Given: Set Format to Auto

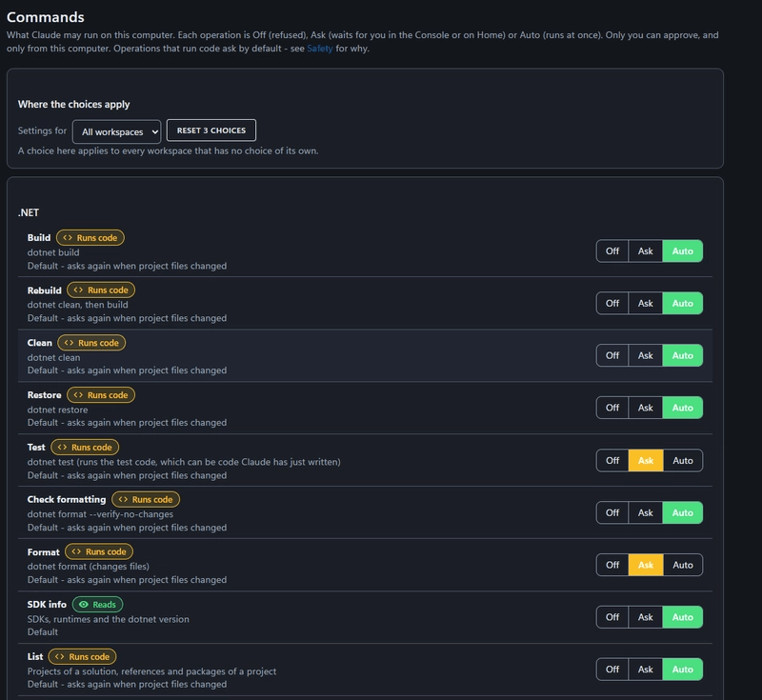Looking at the screenshot, I should pyautogui.click(x=682, y=565).
